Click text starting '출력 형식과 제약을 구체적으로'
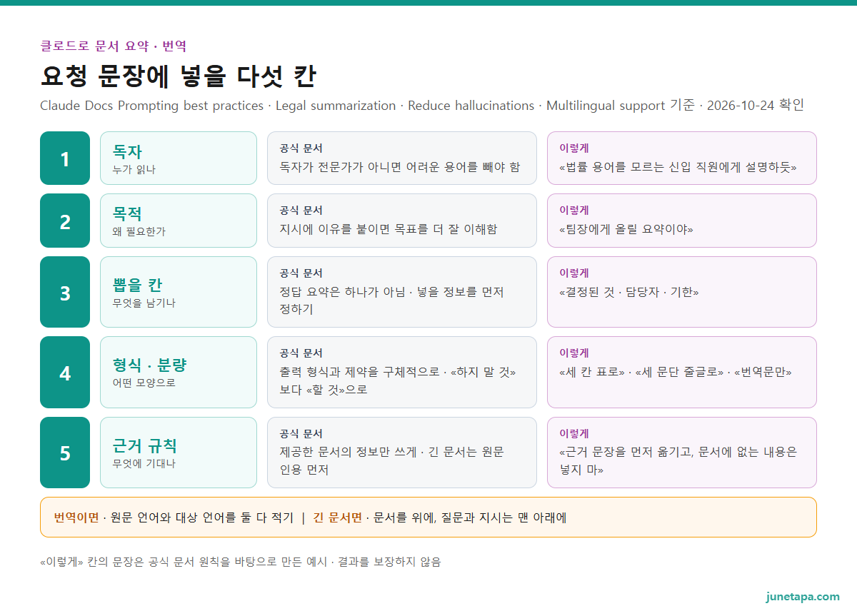This screenshot has width=857, height=616. 398,381
